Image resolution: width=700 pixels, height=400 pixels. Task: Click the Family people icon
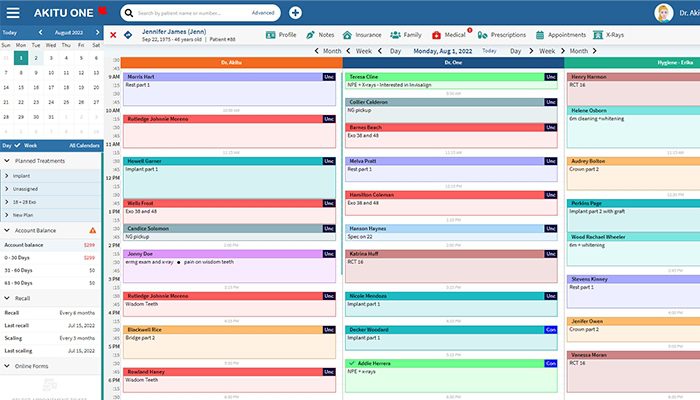point(395,35)
